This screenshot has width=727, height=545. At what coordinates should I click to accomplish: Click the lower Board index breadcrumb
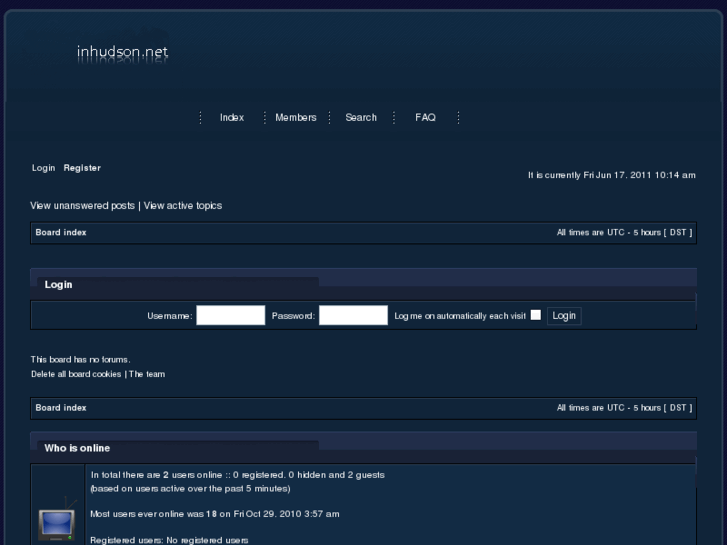click(61, 408)
